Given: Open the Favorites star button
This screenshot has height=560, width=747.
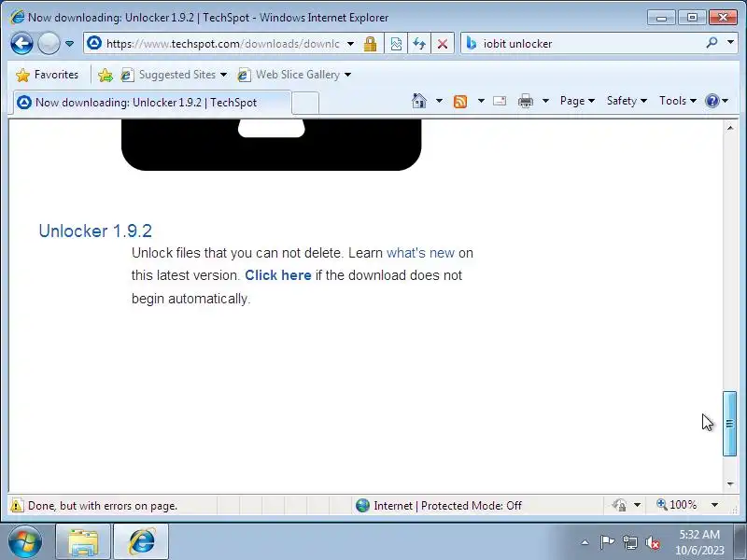Looking at the screenshot, I should [47, 75].
